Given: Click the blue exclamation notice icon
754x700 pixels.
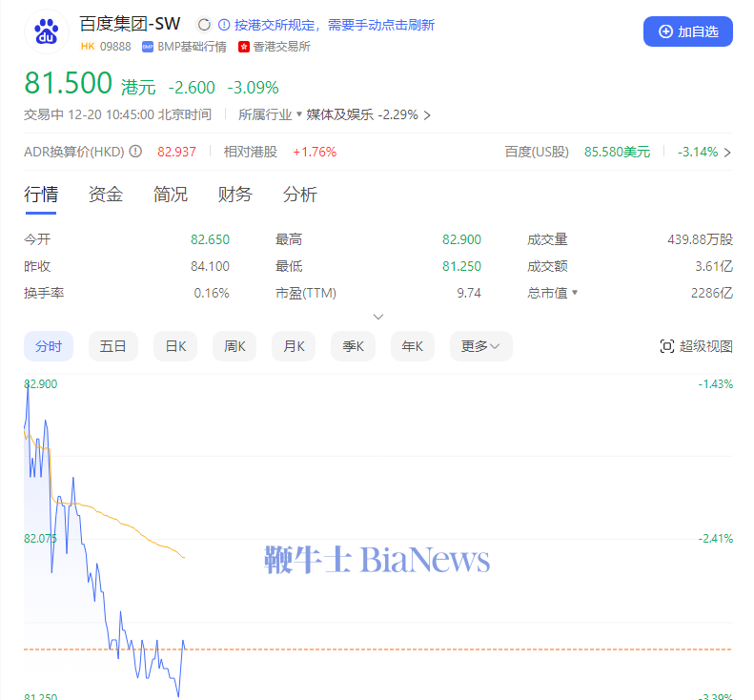Looking at the screenshot, I should point(224,25).
